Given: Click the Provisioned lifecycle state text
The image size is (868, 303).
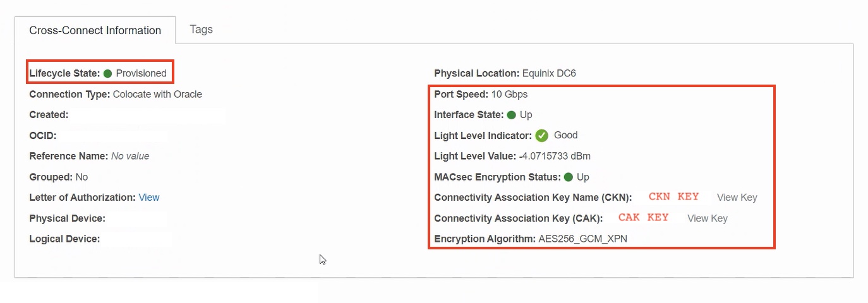Looking at the screenshot, I should point(141,73).
